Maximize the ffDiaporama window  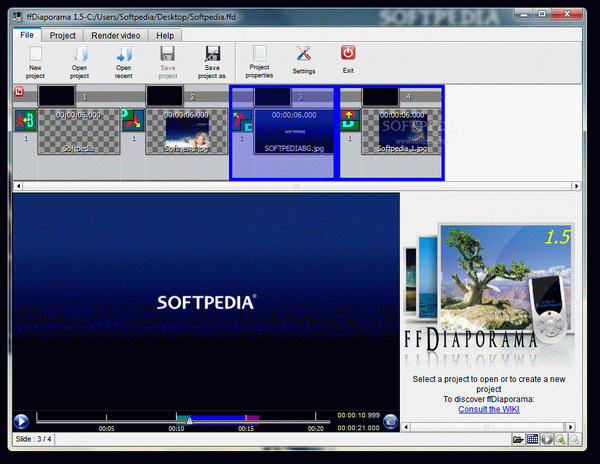pyautogui.click(x=541, y=15)
